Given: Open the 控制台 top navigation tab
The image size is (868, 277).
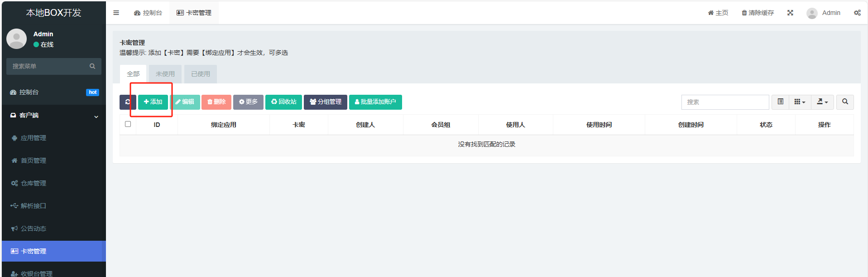Looking at the screenshot, I should pyautogui.click(x=148, y=13).
